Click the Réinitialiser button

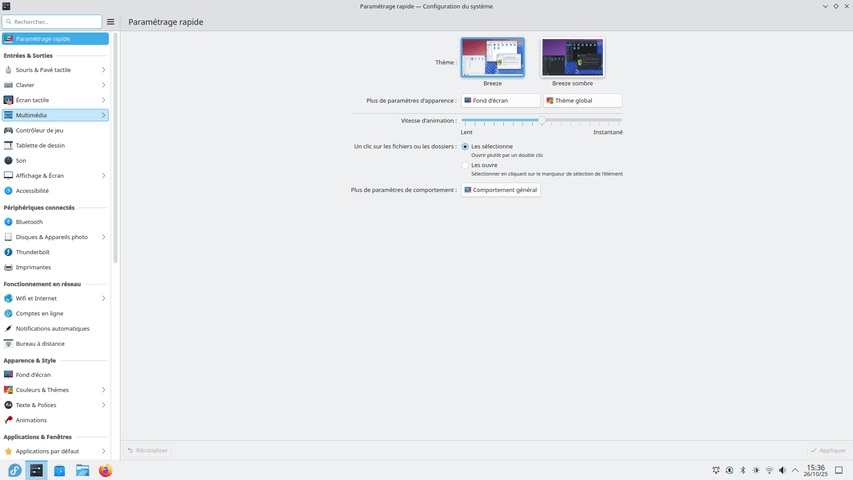tap(147, 451)
